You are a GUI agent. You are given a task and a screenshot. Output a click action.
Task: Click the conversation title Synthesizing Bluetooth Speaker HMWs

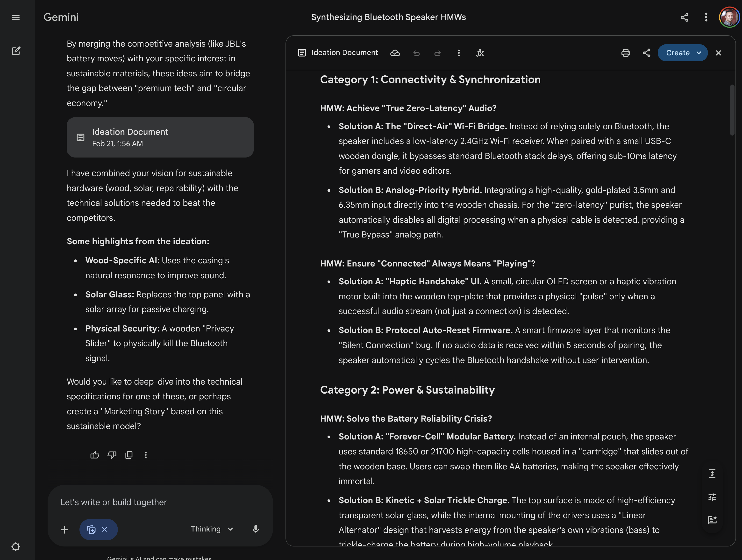coord(388,17)
